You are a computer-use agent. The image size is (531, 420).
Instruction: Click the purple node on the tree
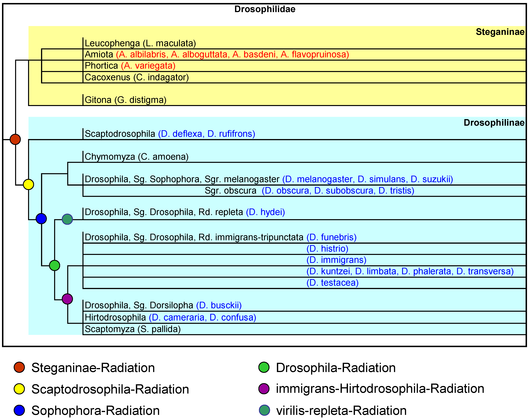pyautogui.click(x=67, y=299)
